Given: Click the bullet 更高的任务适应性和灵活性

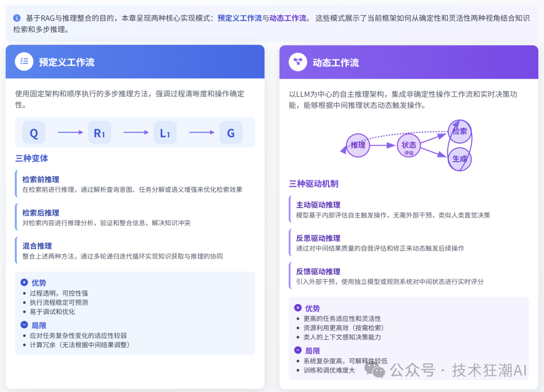Looking at the screenshot, I should [342, 319].
